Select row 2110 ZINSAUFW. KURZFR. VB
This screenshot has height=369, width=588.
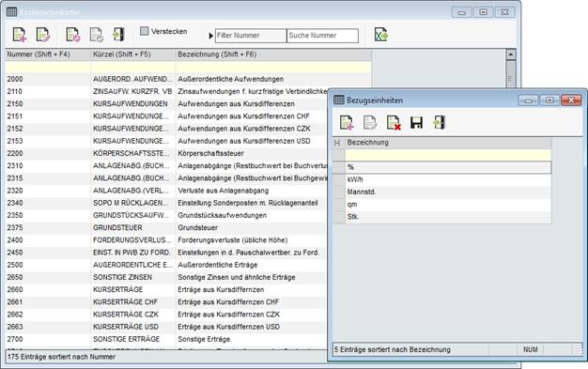(166, 91)
